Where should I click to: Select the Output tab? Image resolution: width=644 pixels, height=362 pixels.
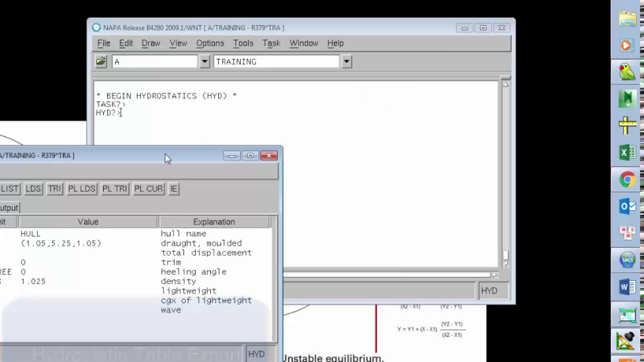pyautogui.click(x=9, y=208)
